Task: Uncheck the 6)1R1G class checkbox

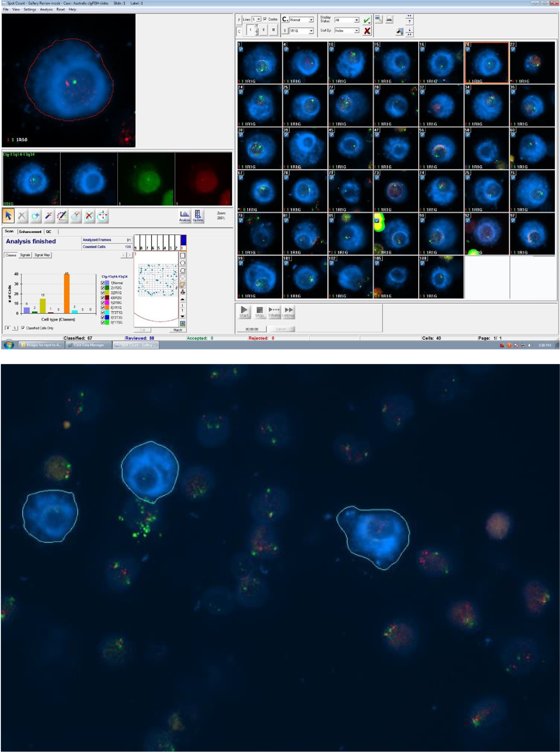Action: pyautogui.click(x=103, y=308)
